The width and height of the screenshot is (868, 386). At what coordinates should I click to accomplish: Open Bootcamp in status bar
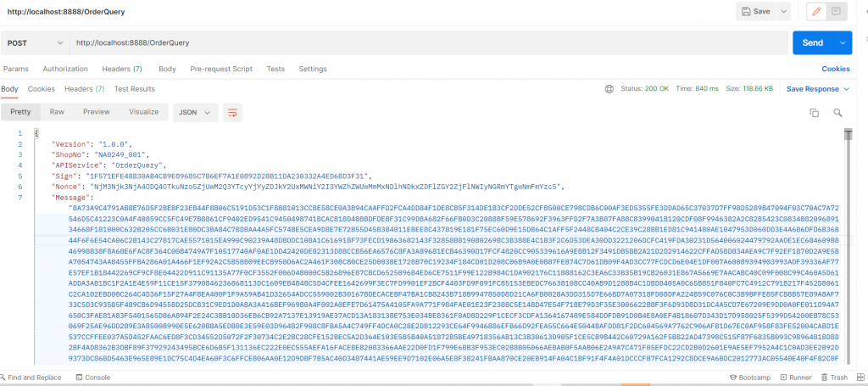coord(750,378)
